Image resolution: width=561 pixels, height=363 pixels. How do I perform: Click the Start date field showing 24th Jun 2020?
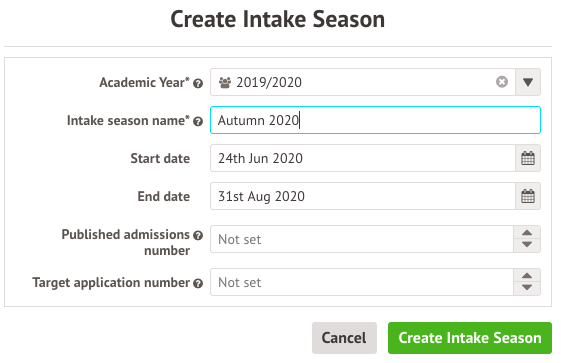363,158
